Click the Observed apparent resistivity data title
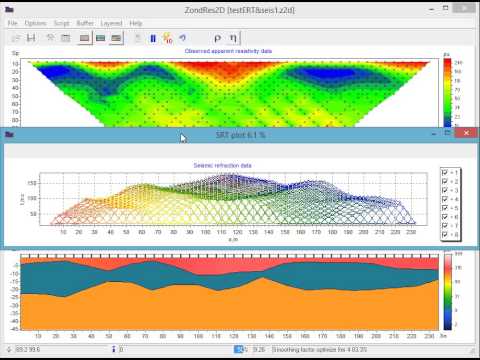This screenshot has height=360, width=480. pyautogui.click(x=228, y=51)
